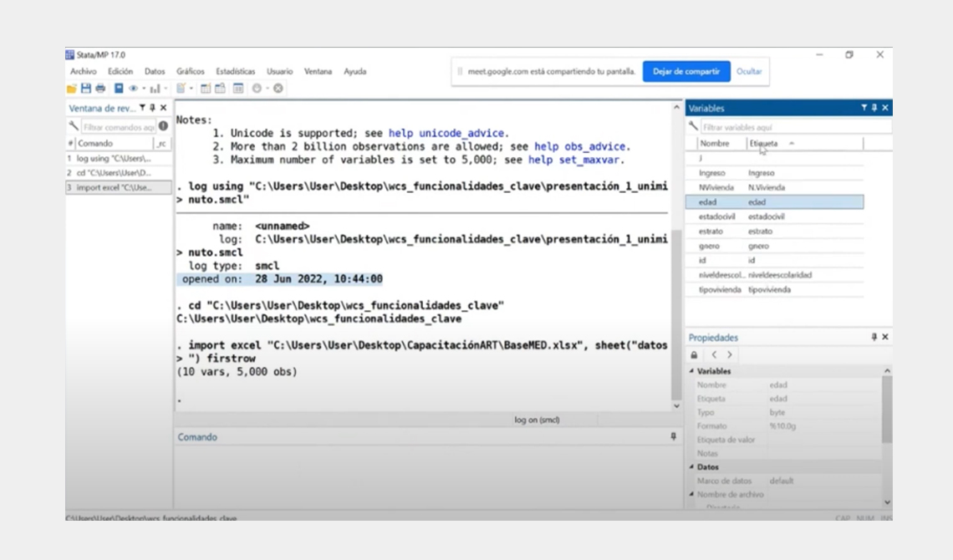
Task: Pin the Variables panel
Action: pos(874,108)
